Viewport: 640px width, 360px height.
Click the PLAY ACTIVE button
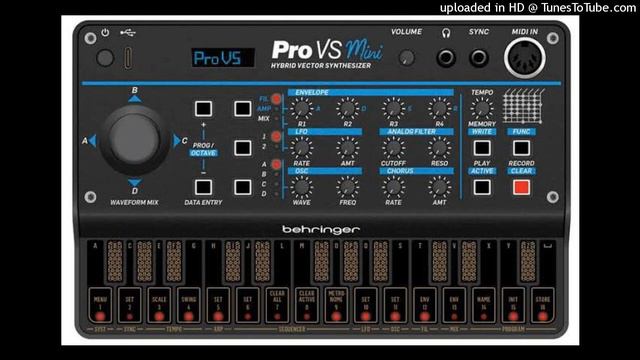[x=482, y=187]
